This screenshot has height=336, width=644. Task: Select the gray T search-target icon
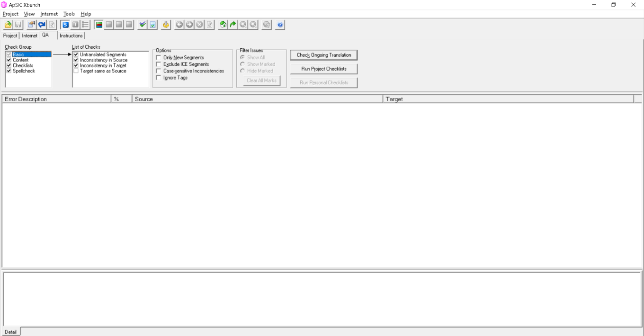(75, 25)
